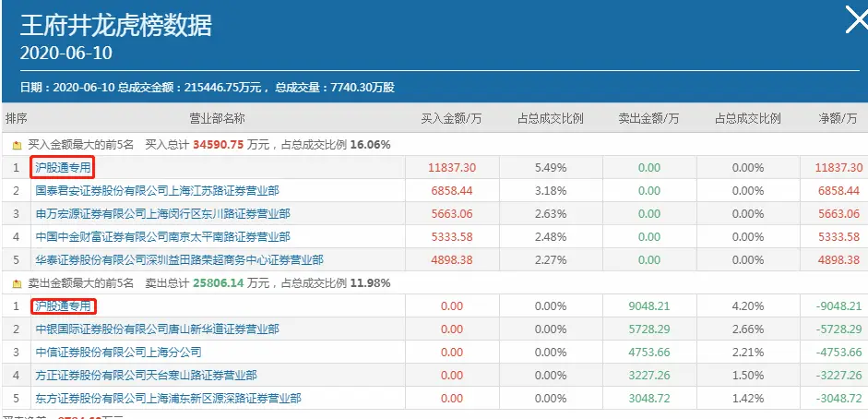Click the 净额/万 column header
The height and width of the screenshot is (419, 868).
point(838,118)
